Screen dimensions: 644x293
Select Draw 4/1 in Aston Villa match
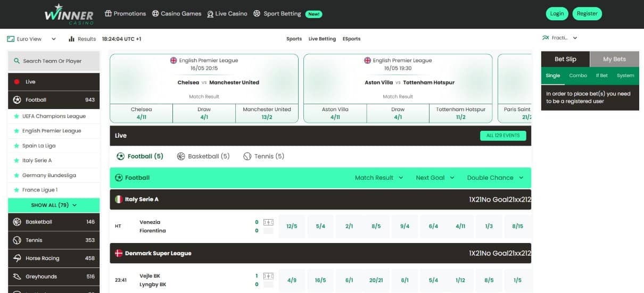398,113
